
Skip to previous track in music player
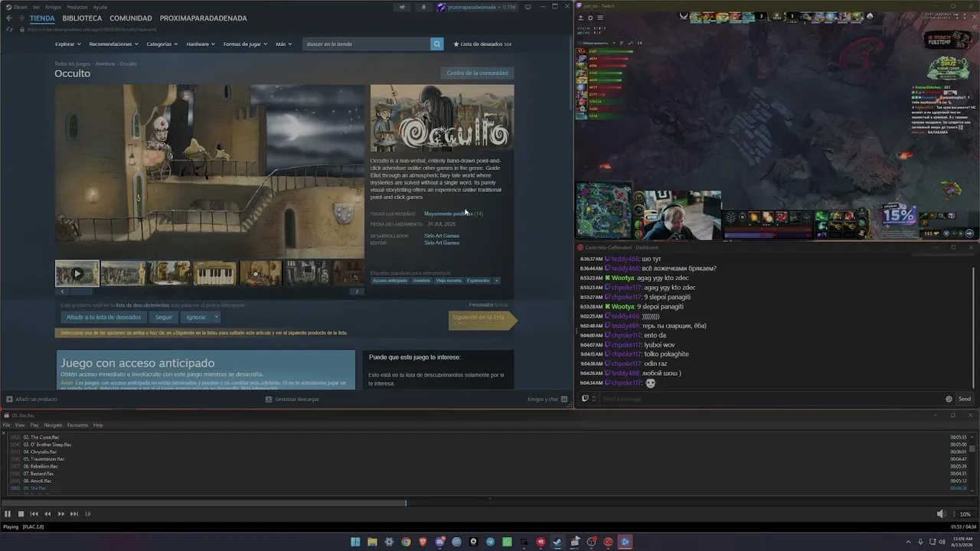coord(34,514)
